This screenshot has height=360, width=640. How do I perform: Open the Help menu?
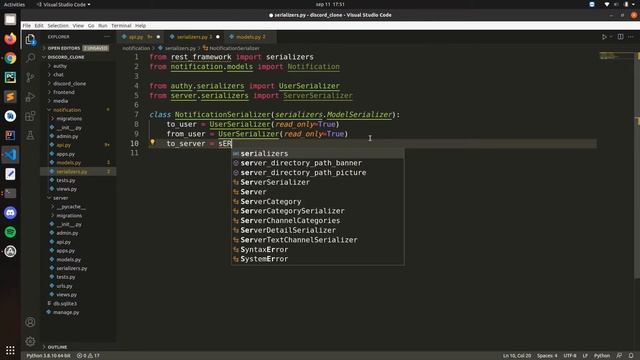coord(140,25)
